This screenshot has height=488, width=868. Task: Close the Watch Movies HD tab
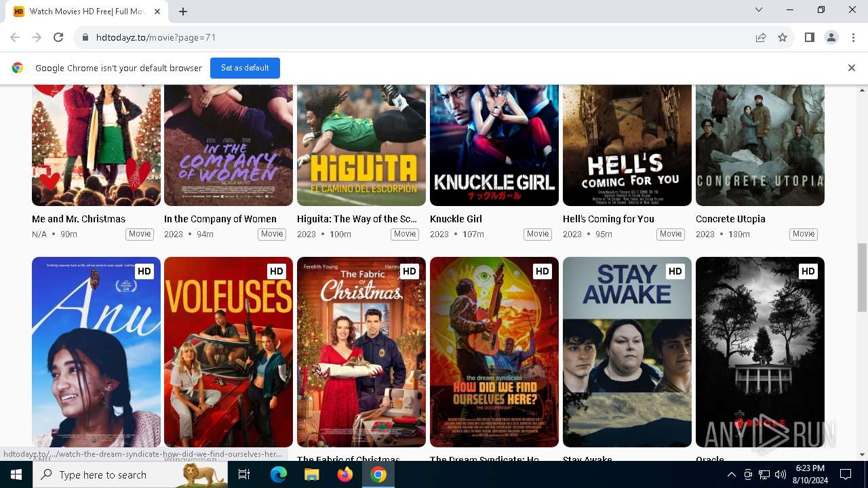click(158, 12)
